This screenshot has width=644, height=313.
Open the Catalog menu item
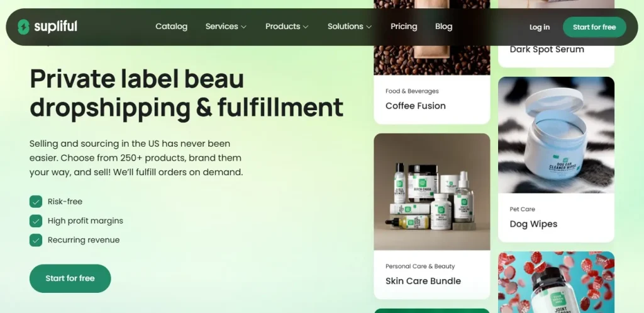(x=171, y=26)
